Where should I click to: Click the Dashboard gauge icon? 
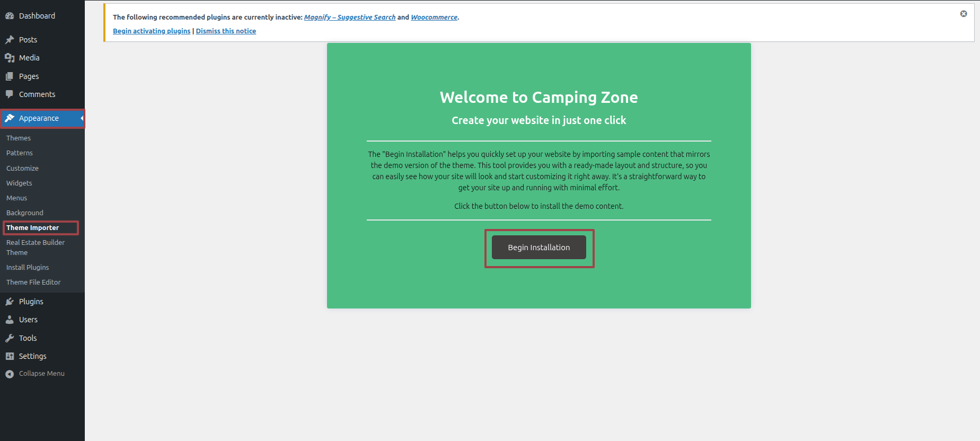[10, 16]
